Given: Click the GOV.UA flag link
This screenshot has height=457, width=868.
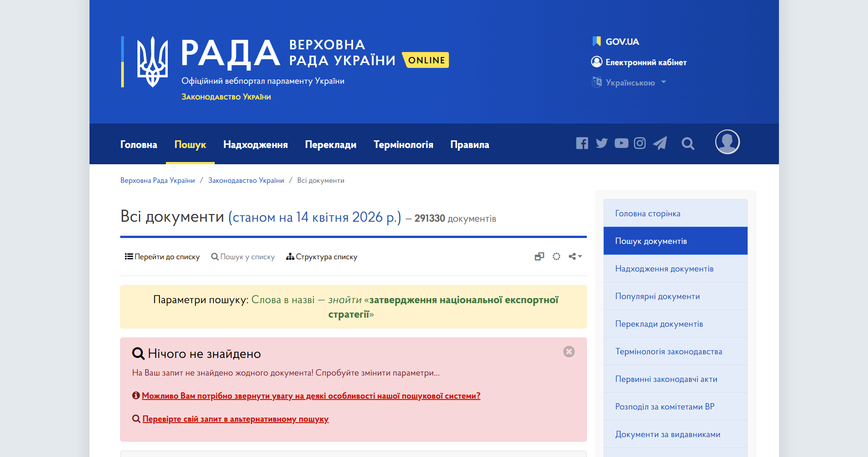Looking at the screenshot, I should click(616, 42).
